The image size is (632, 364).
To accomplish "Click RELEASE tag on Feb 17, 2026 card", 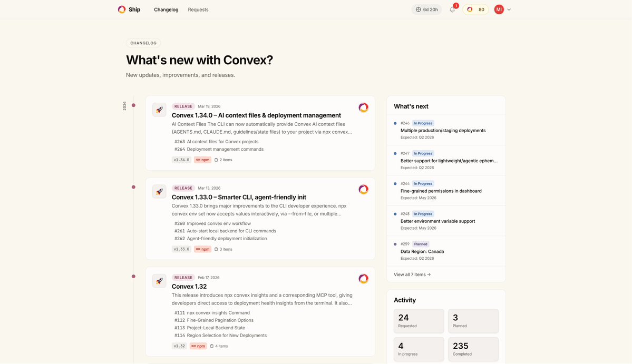I will [183, 278].
